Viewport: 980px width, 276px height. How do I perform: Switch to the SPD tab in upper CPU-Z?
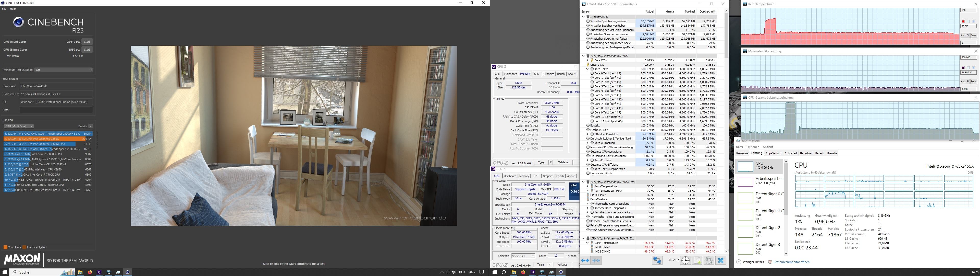click(x=536, y=74)
